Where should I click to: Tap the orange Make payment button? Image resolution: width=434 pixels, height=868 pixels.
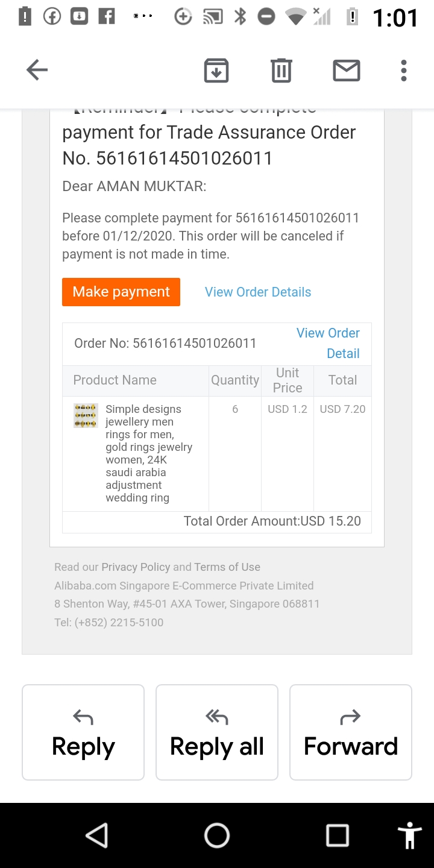(121, 292)
